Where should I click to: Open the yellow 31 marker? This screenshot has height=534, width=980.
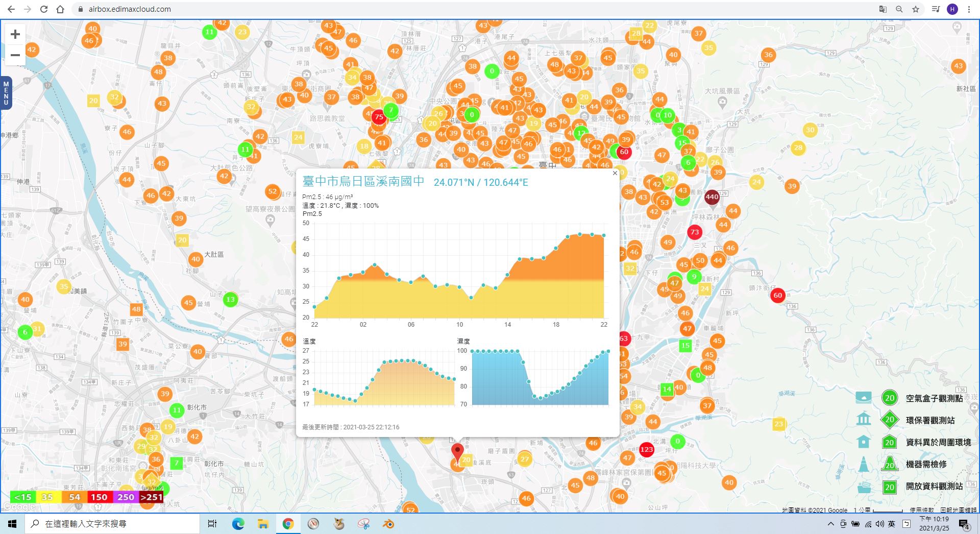(37, 328)
